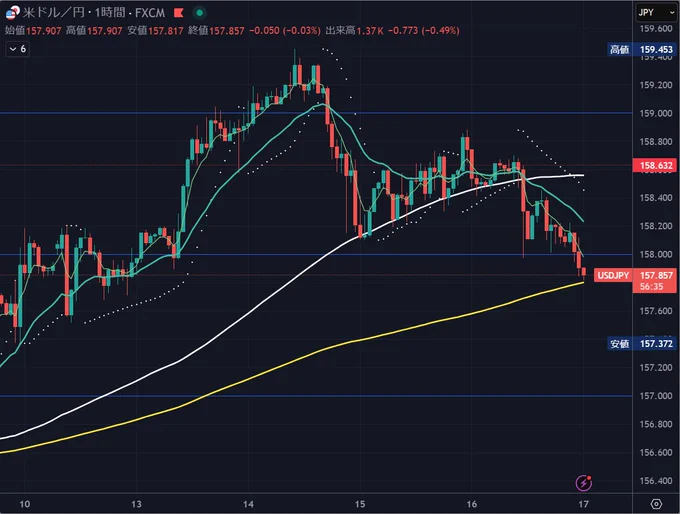Click the 安値 157.817 value in header
The height and width of the screenshot is (514, 680).
[x=155, y=31]
